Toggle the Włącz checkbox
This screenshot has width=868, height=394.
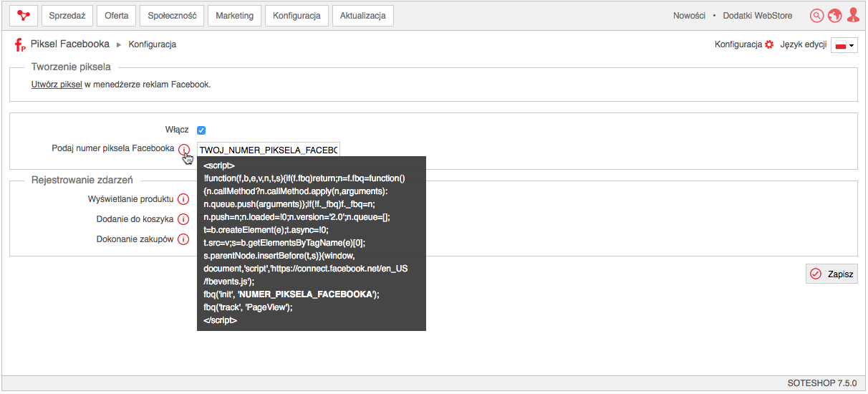(201, 130)
